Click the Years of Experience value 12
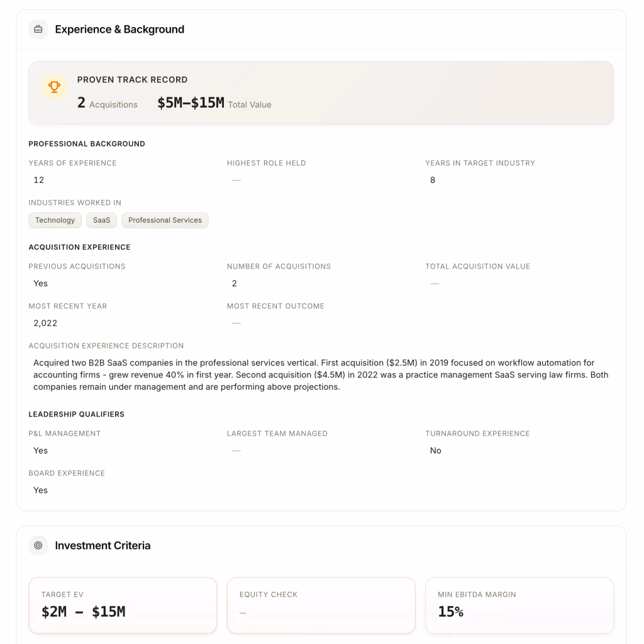The image size is (644, 644). tap(39, 180)
